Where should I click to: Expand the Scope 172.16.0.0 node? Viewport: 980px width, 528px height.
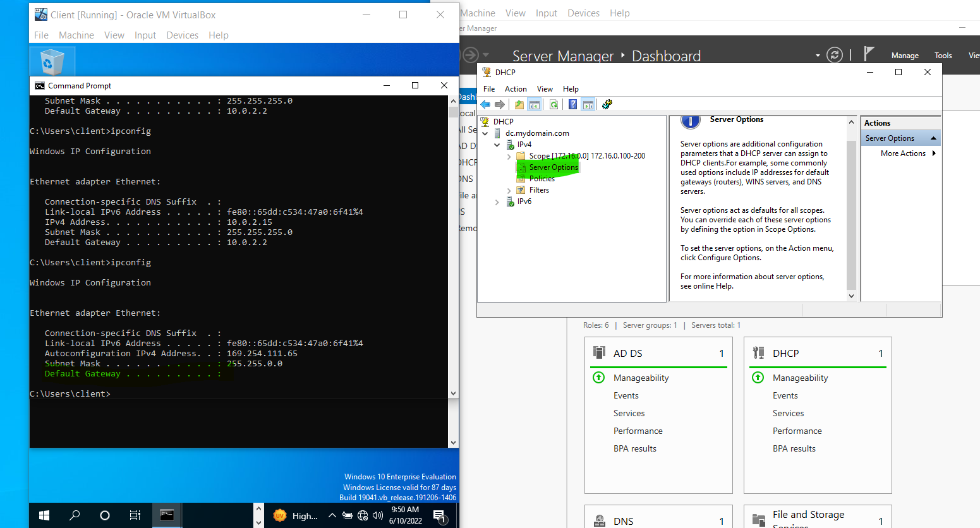[x=509, y=155]
